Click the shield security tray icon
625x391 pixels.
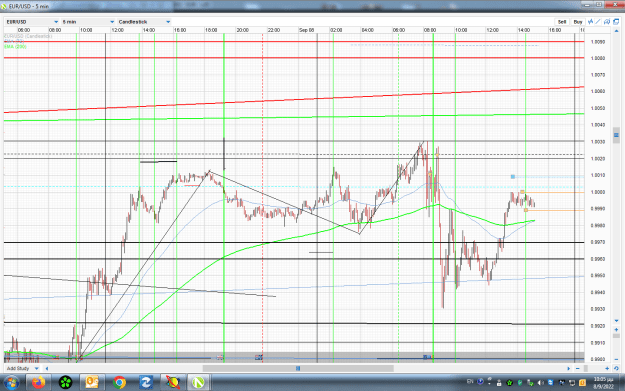[x=520, y=383]
